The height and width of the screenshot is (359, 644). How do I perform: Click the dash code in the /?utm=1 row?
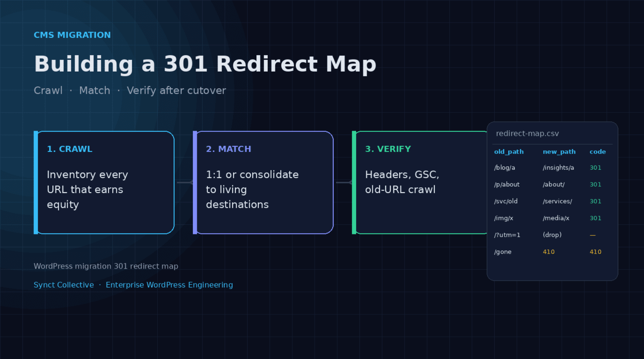tap(592, 235)
